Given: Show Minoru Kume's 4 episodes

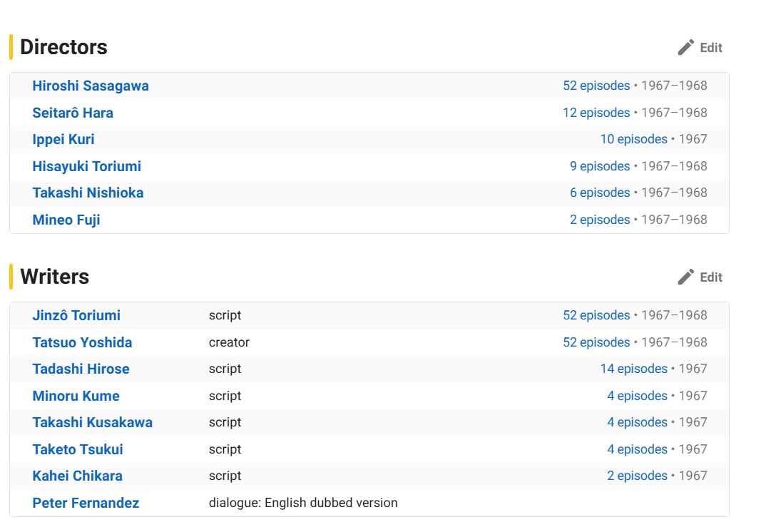Looking at the screenshot, I should [638, 396].
